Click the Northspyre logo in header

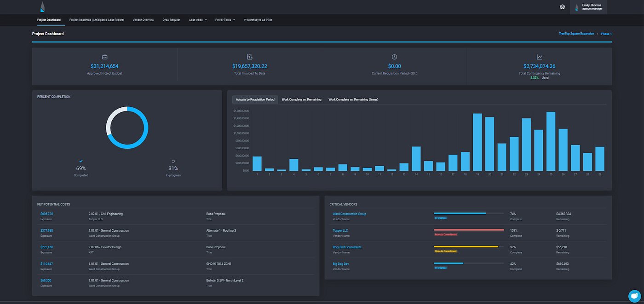click(42, 6)
